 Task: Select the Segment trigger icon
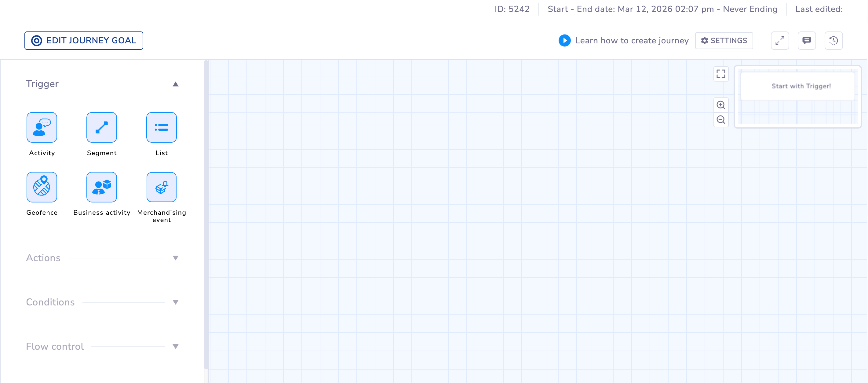coord(101,127)
